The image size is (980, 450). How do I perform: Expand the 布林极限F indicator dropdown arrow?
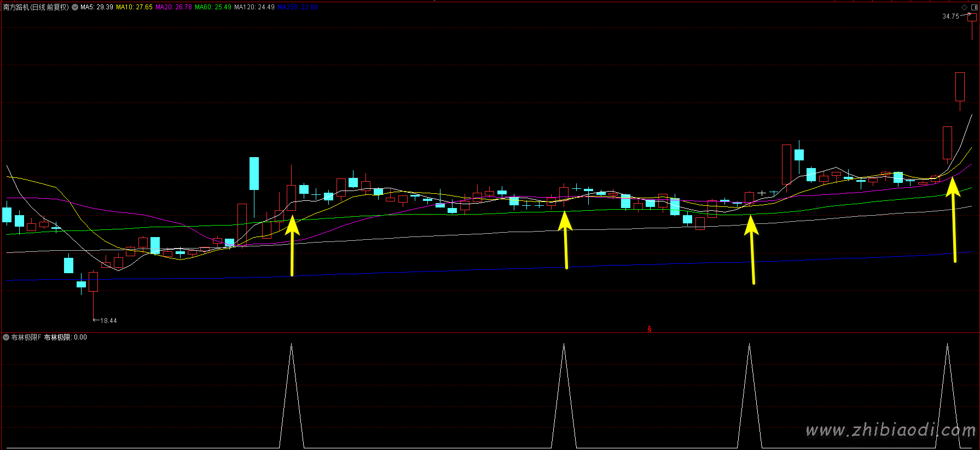6,337
